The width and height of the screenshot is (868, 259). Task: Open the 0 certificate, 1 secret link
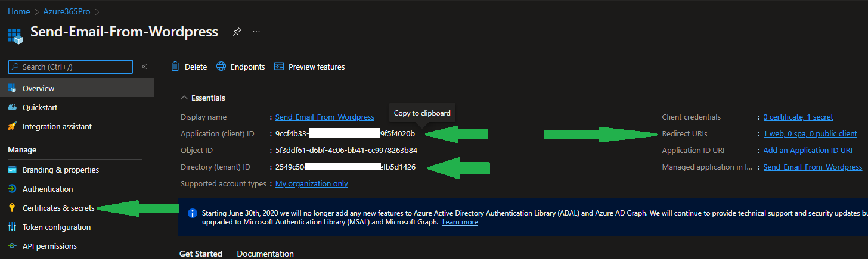[x=798, y=117]
